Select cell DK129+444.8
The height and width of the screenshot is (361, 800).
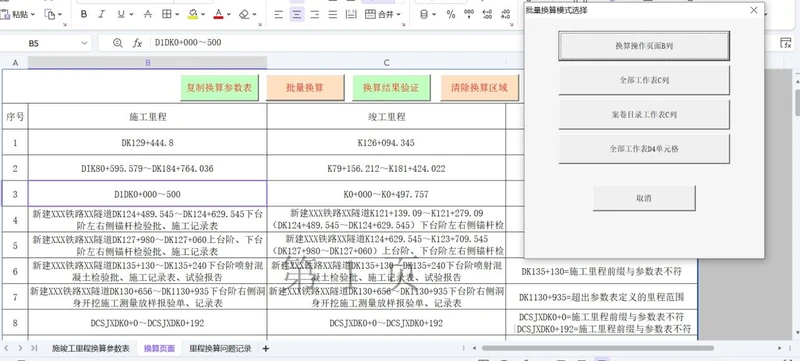click(147, 143)
